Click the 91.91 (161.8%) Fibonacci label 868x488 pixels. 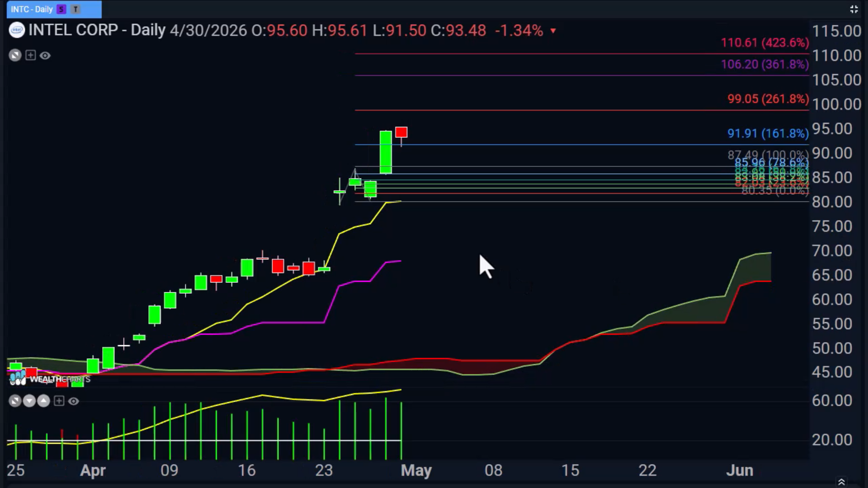coord(768,133)
